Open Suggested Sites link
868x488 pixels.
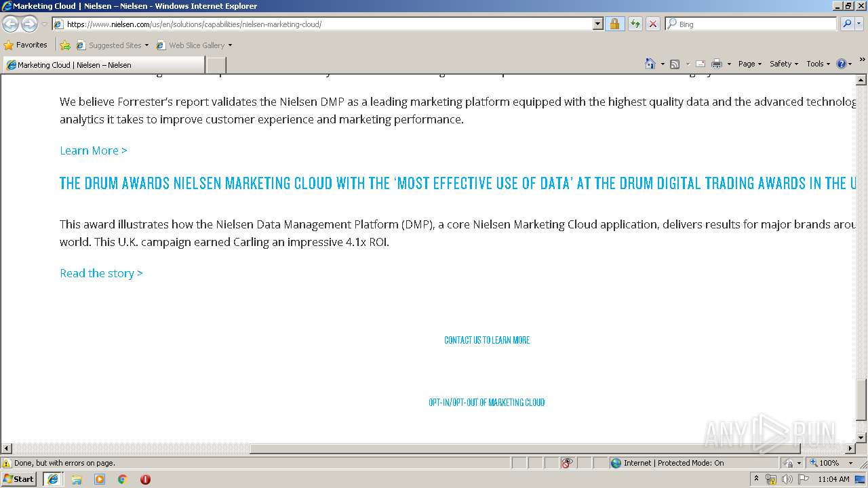pyautogui.click(x=112, y=45)
